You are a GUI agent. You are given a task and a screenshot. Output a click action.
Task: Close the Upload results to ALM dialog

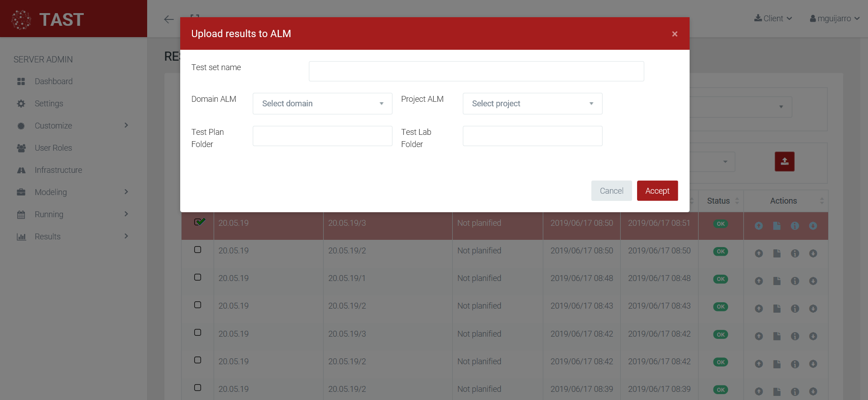tap(675, 34)
